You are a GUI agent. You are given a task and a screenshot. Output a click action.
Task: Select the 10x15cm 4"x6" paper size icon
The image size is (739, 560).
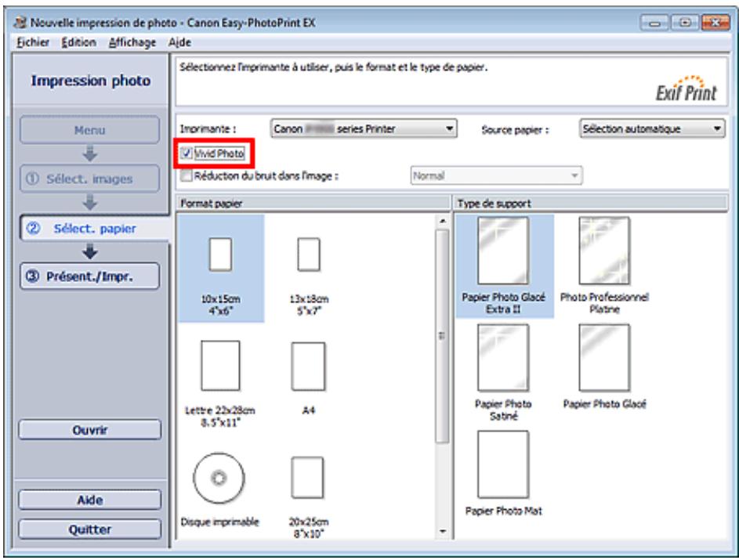point(220,255)
